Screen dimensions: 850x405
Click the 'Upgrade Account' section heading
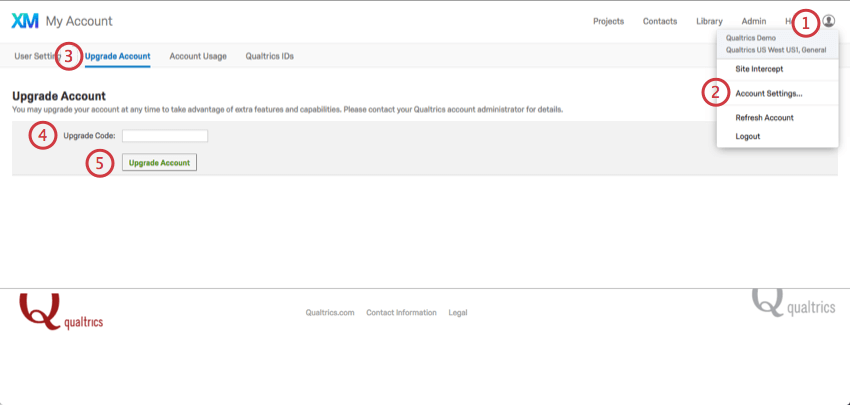[x=59, y=96]
